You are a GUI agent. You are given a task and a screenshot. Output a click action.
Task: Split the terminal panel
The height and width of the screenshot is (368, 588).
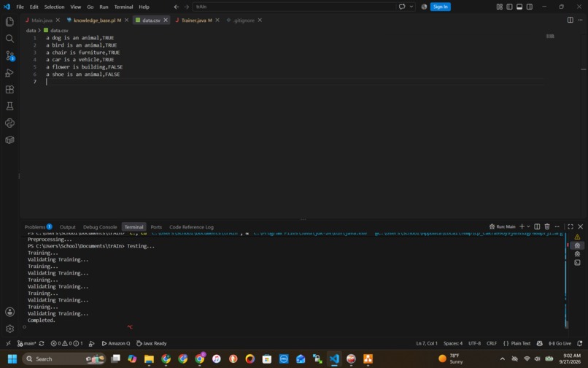537,226
